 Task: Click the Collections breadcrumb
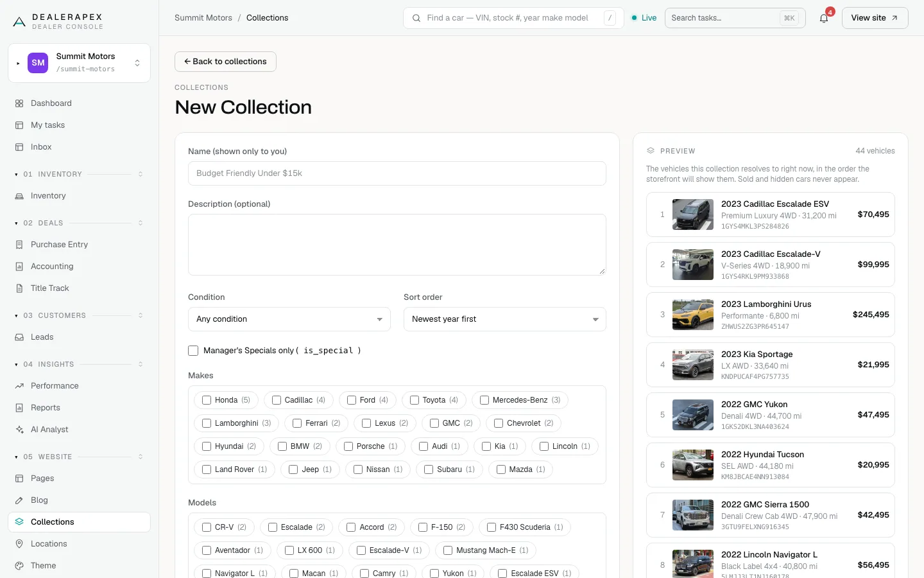(267, 18)
